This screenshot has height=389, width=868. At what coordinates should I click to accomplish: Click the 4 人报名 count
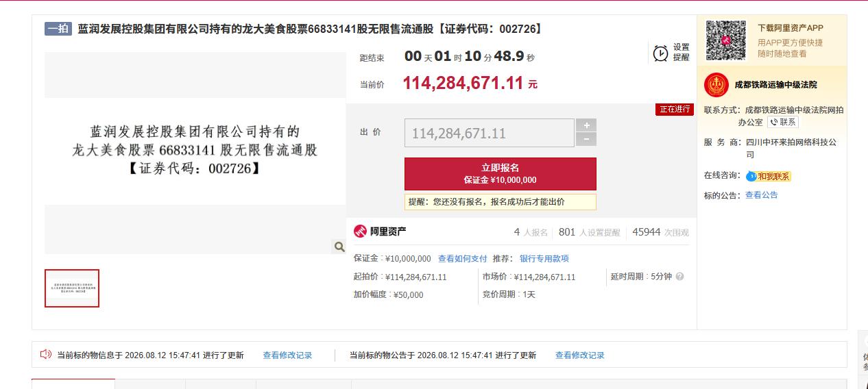pos(531,232)
